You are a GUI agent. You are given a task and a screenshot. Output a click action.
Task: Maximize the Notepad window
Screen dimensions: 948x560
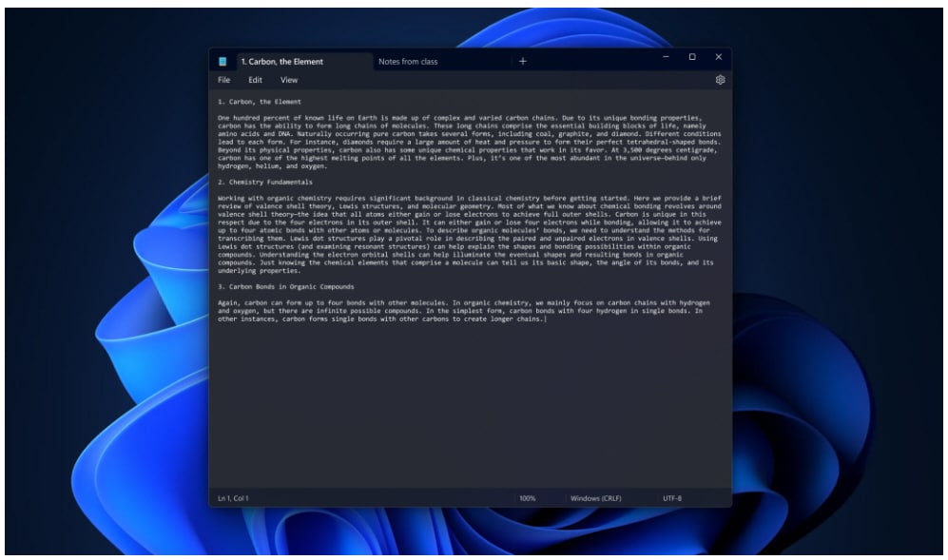(694, 56)
